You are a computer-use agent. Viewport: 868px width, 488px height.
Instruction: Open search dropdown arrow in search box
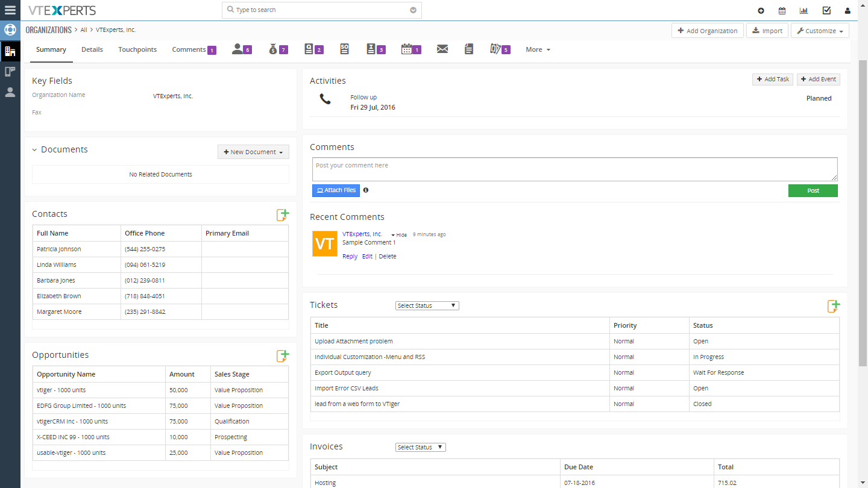point(413,10)
